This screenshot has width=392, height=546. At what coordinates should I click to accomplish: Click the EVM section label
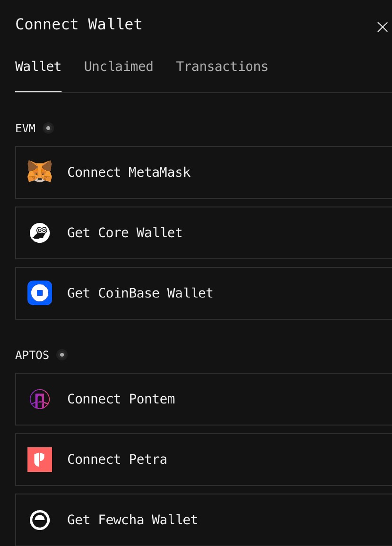[x=25, y=128]
